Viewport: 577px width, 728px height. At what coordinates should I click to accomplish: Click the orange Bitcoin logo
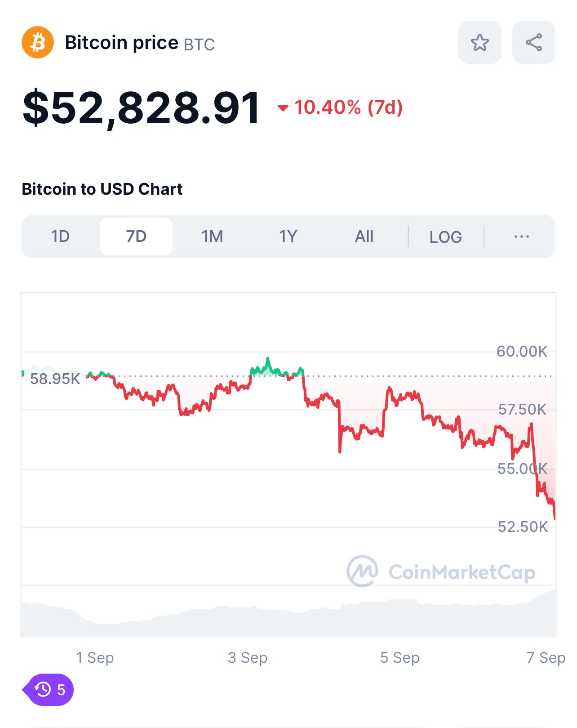click(x=38, y=42)
